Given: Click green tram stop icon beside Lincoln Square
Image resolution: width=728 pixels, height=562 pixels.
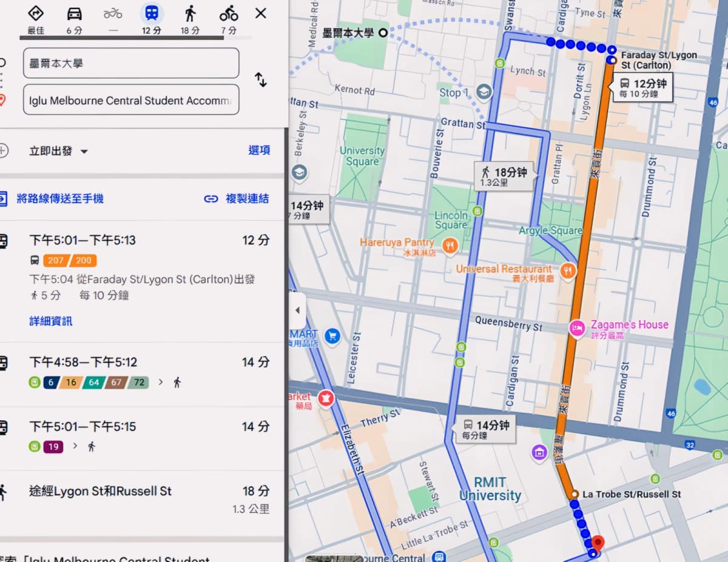Looking at the screenshot, I should (477, 211).
